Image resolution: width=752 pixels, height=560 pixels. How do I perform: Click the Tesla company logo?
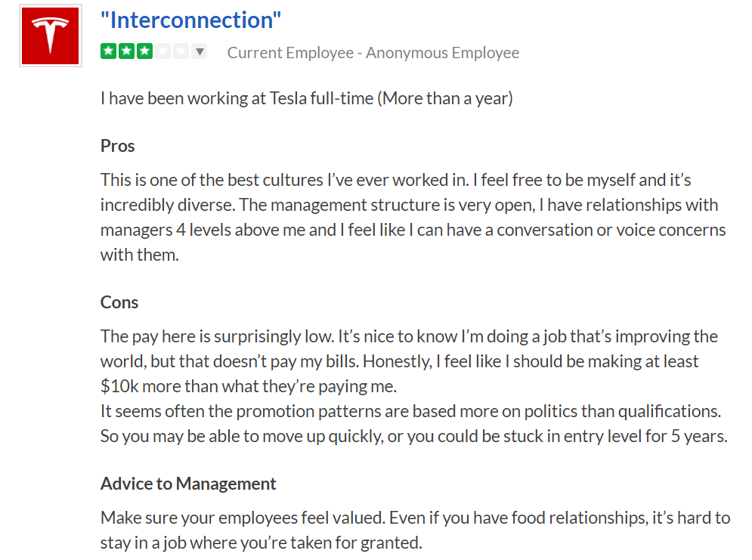51,36
